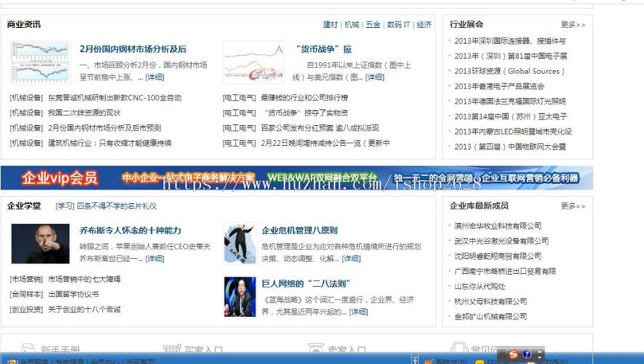
Task: Click the 新手手册 guide icon
Action: pyautogui.click(x=27, y=348)
